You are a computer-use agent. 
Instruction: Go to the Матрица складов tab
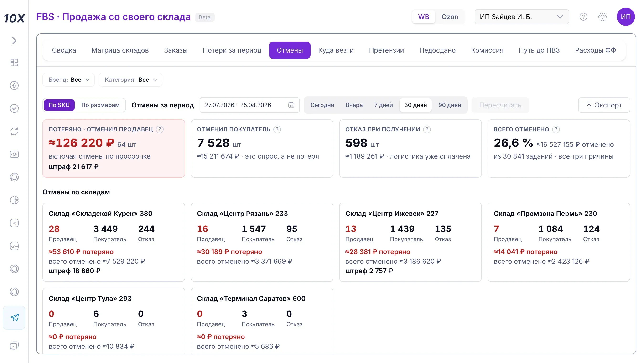pyautogui.click(x=120, y=50)
